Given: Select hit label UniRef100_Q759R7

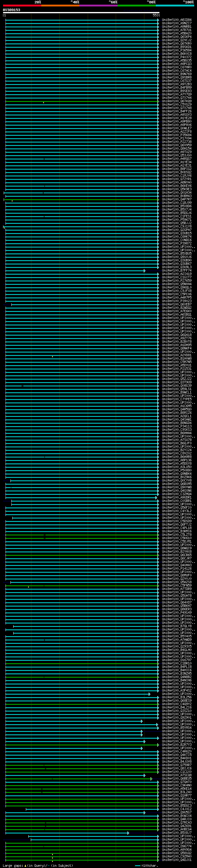Looking at the screenshot, I should coord(177,765).
